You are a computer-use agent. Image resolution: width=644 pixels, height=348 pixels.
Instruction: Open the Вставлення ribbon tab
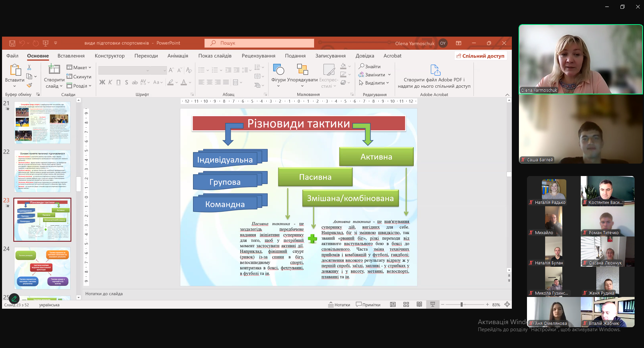click(x=71, y=56)
